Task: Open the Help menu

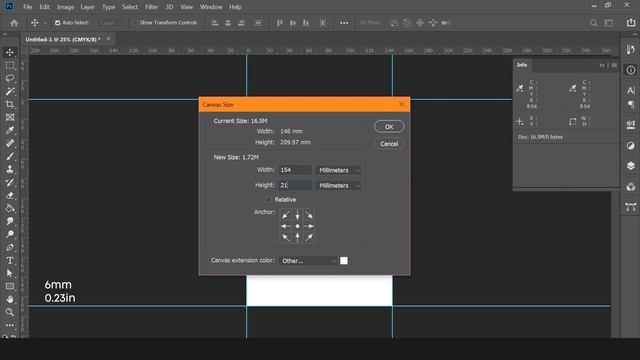Action: (x=235, y=7)
